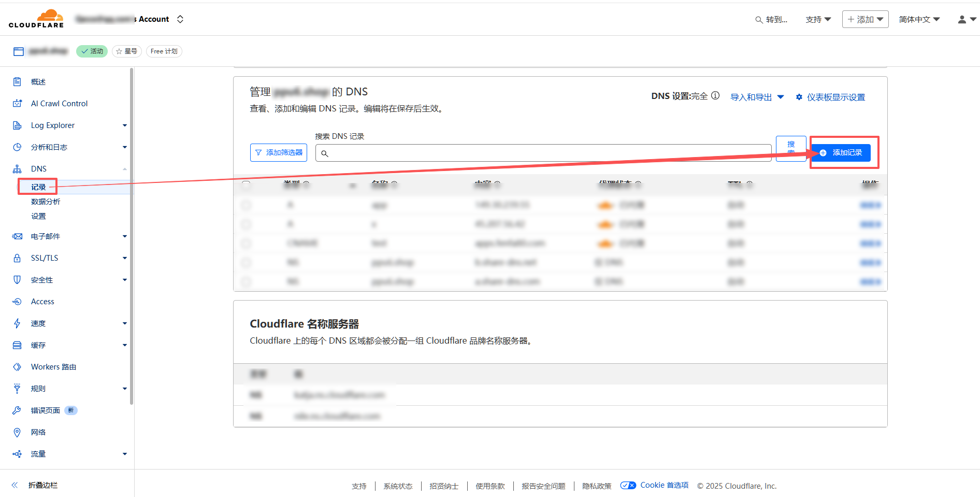This screenshot has height=497, width=980.
Task: Collapse the DNS section arrow
Action: tap(125, 169)
